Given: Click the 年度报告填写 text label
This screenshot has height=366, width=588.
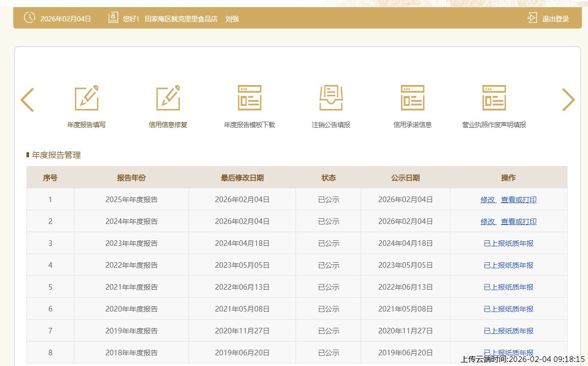Looking at the screenshot, I should [86, 125].
